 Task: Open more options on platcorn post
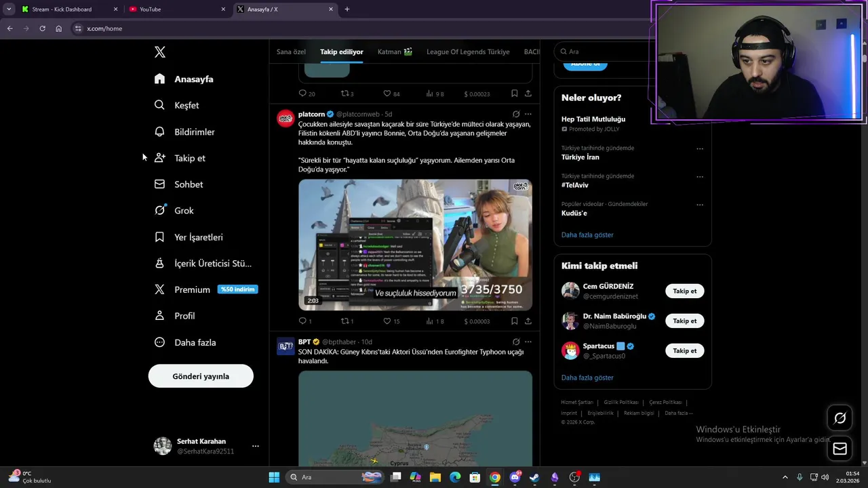pos(528,114)
